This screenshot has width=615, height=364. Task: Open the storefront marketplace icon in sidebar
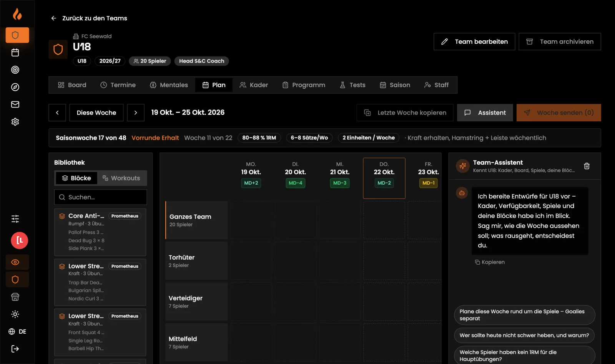tap(15, 297)
